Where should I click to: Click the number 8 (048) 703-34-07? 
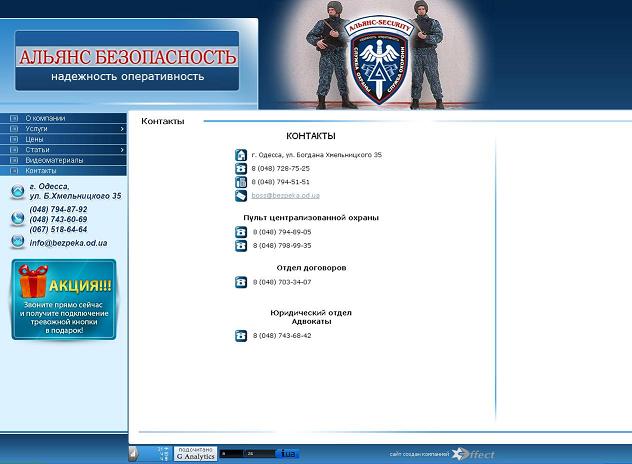[282, 282]
